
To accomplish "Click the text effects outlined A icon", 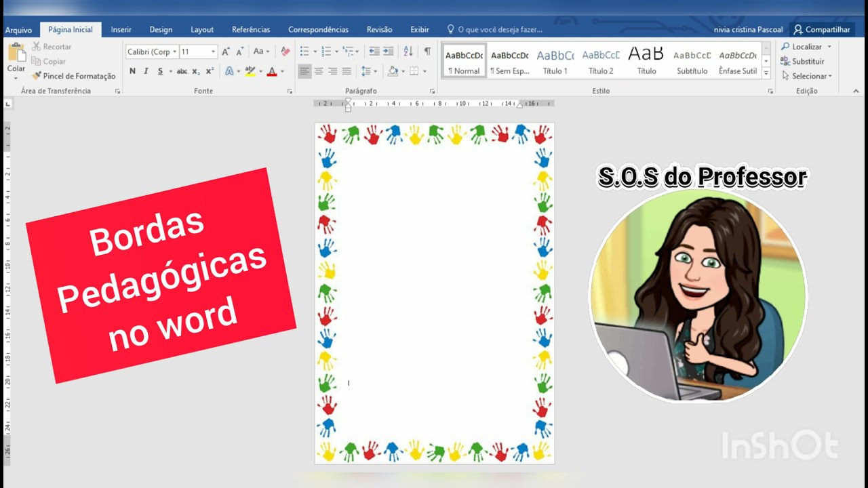I will (229, 71).
